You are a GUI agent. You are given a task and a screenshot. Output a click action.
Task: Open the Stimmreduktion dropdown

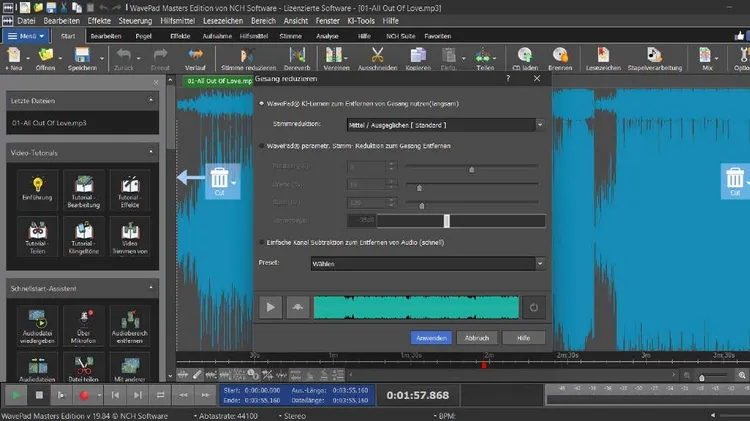540,125
